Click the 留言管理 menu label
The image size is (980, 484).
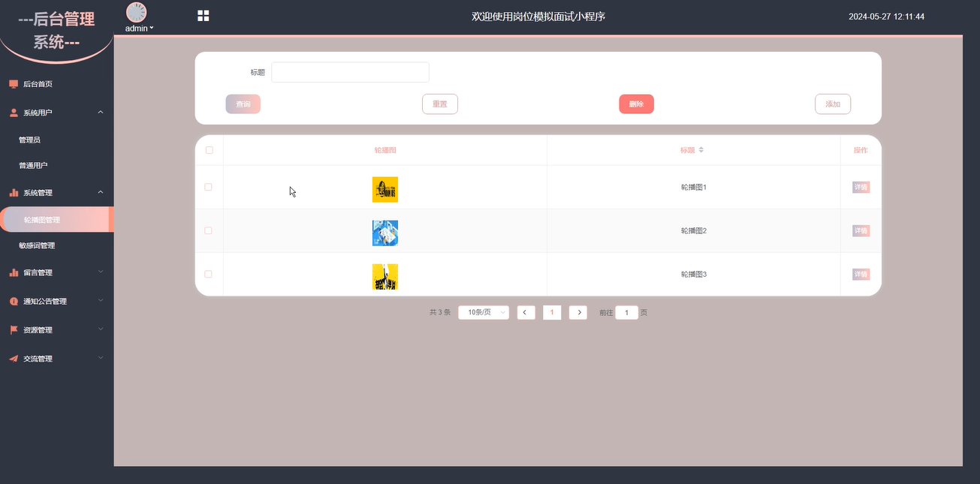click(x=38, y=272)
